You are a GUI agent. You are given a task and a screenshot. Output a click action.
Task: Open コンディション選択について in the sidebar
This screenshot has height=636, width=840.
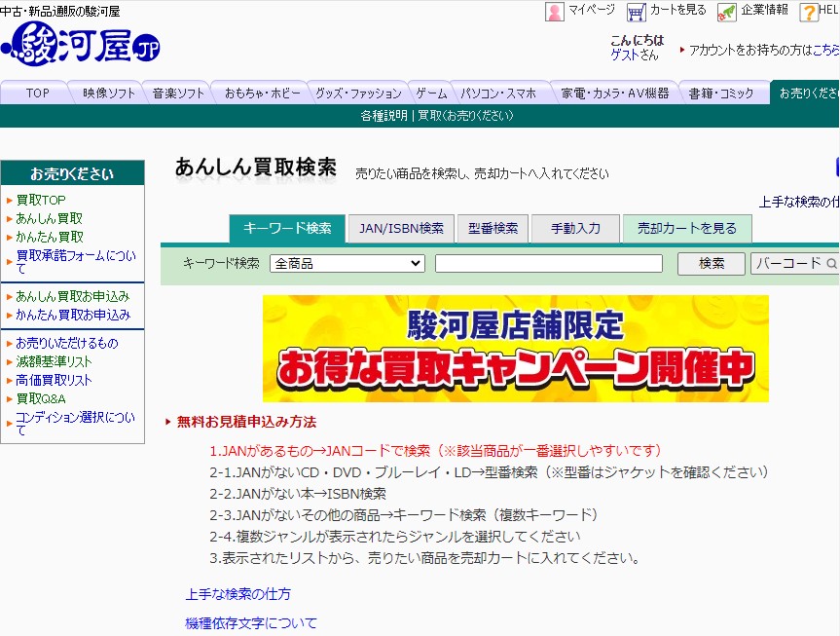(x=75, y=424)
